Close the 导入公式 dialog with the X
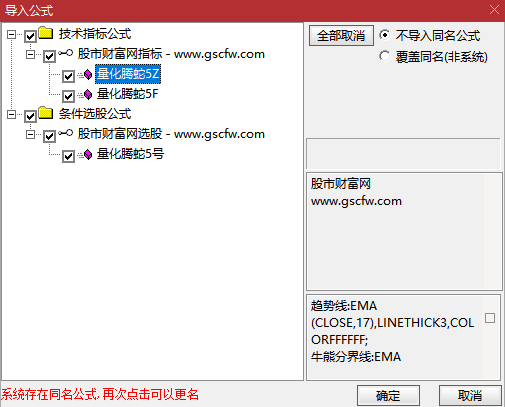The height and width of the screenshot is (407, 505). tap(494, 10)
